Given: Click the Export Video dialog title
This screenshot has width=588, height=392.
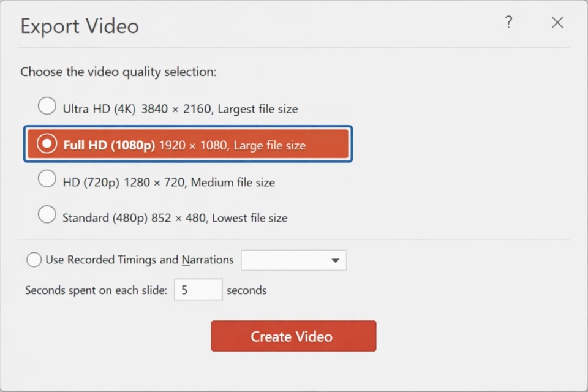Looking at the screenshot, I should tap(79, 26).
